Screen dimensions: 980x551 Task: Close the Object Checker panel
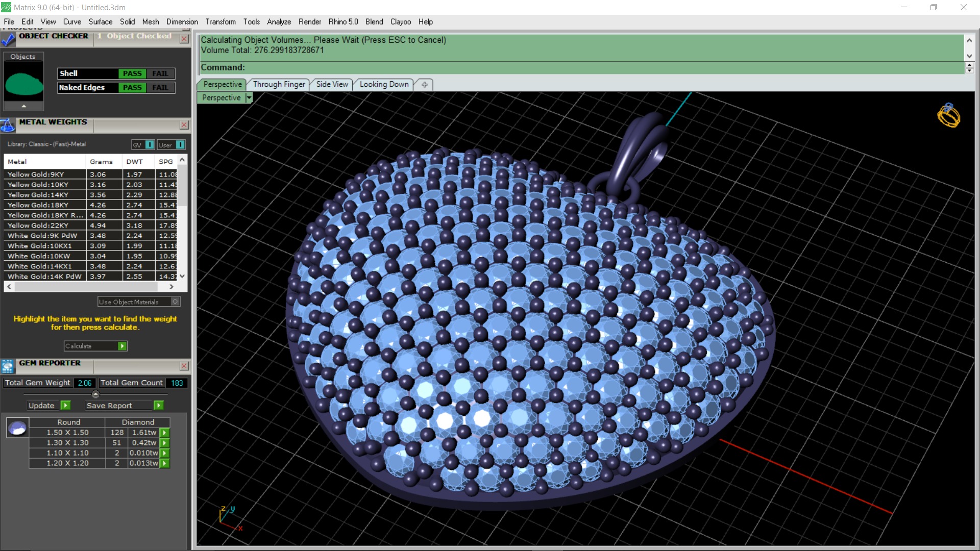(184, 39)
